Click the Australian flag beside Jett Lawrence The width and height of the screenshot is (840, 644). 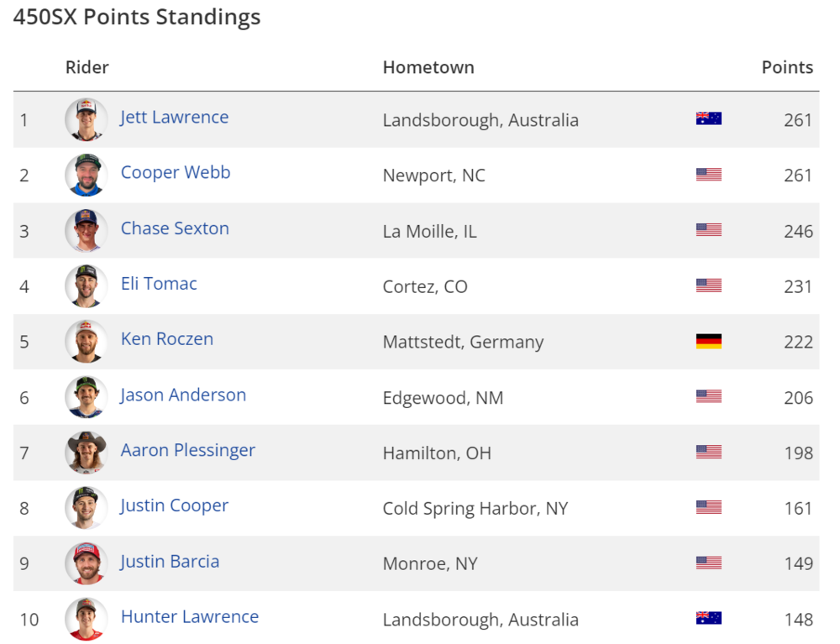point(708,119)
